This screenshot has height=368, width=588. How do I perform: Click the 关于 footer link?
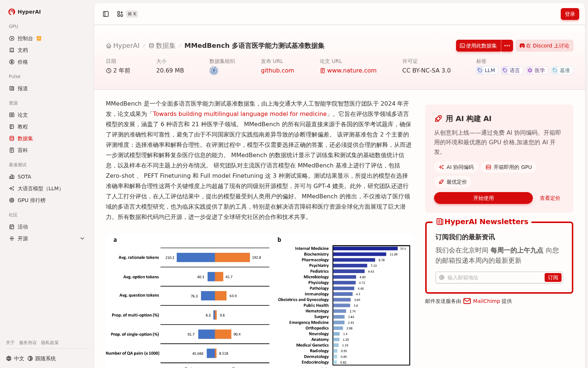click(x=10, y=343)
